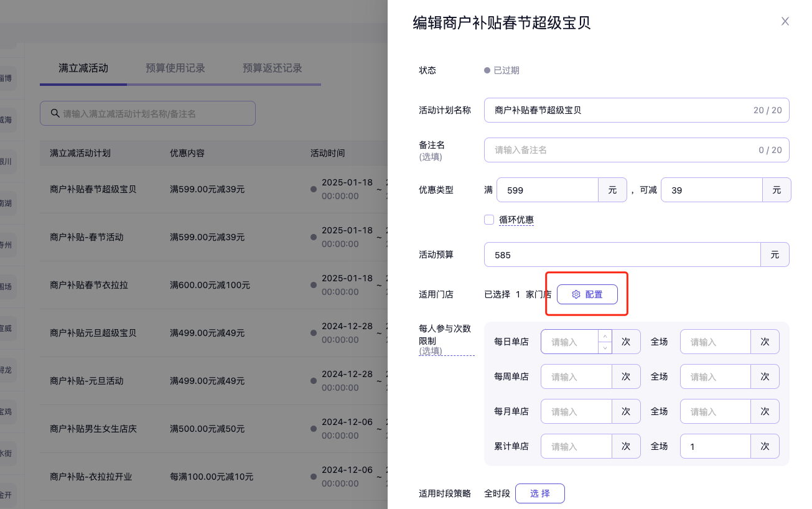Click 每周单店 limit input
Viewport: 812px width, 509px height.
tap(576, 376)
